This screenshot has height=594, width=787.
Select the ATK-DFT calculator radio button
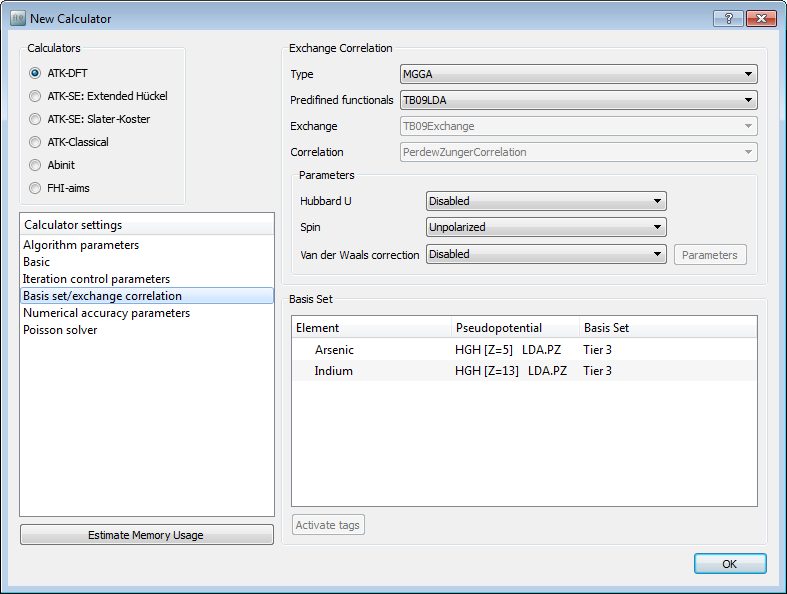click(35, 73)
